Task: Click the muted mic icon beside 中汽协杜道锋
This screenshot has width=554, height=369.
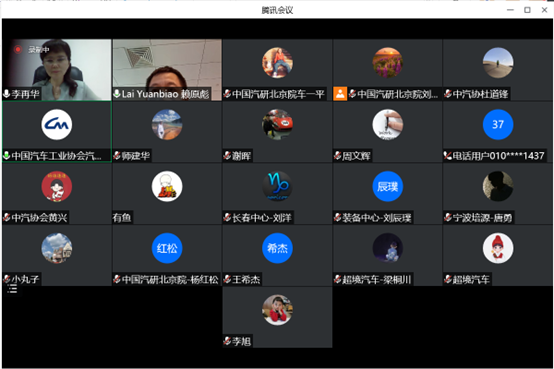Action: pos(448,94)
